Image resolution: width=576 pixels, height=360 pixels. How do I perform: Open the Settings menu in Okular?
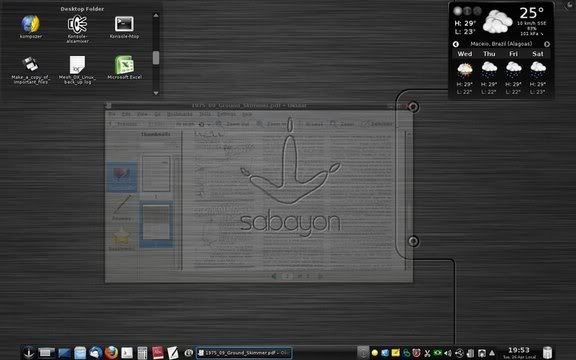(226, 114)
